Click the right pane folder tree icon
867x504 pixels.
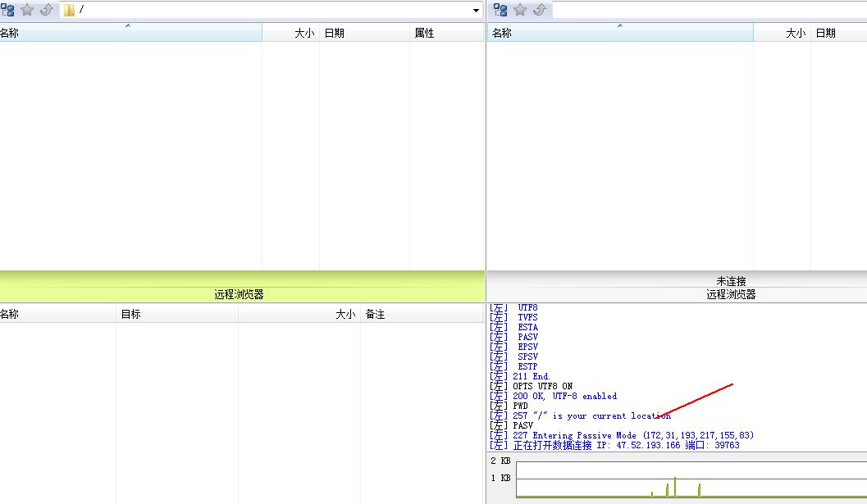[500, 10]
